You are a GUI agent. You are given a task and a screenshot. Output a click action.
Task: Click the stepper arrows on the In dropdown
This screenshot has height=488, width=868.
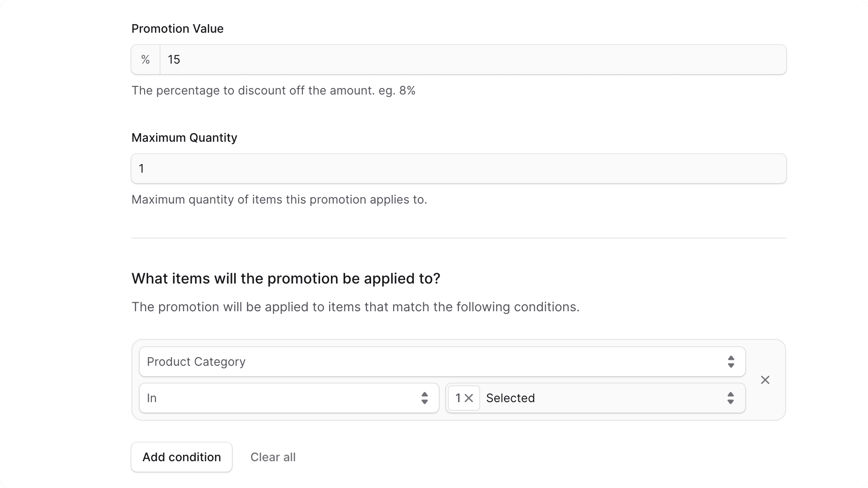click(425, 398)
